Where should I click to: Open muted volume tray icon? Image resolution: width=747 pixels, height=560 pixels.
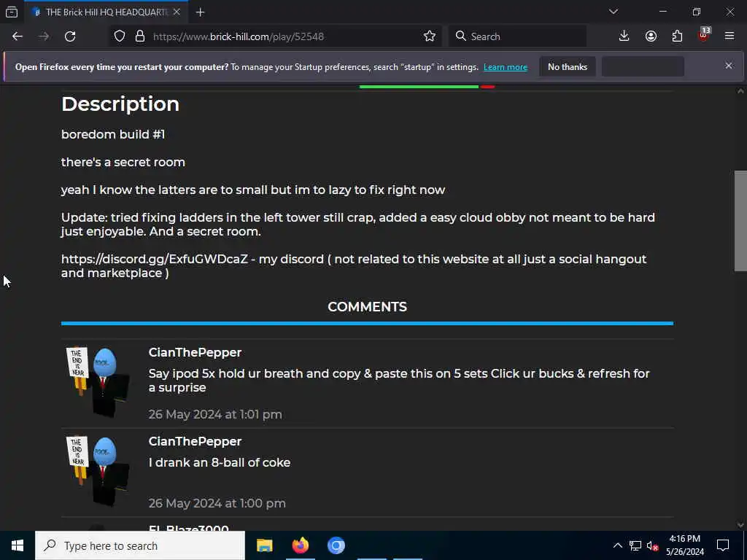[652, 545]
